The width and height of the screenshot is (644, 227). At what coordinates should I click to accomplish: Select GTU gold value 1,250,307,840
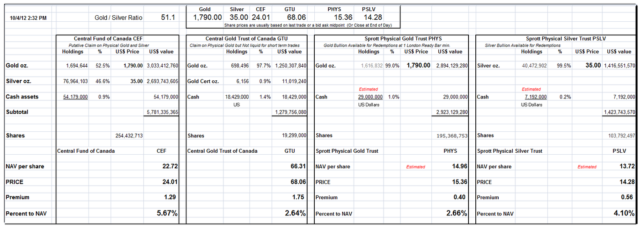(291, 65)
